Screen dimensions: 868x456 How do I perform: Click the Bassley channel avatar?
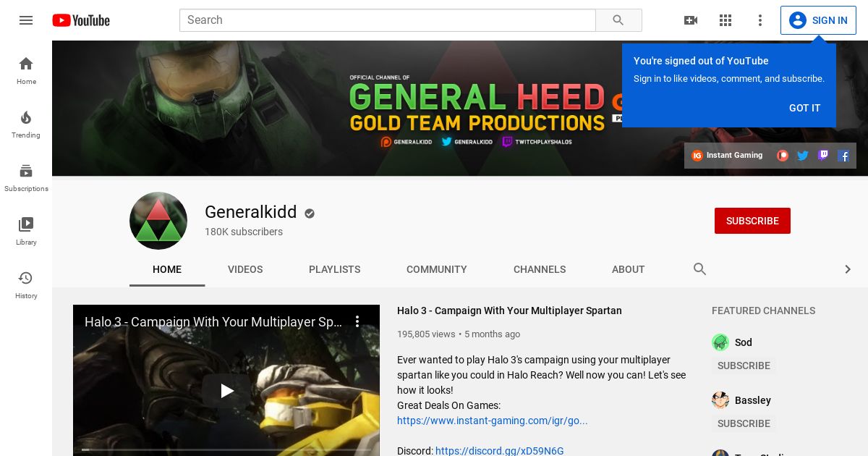point(720,400)
